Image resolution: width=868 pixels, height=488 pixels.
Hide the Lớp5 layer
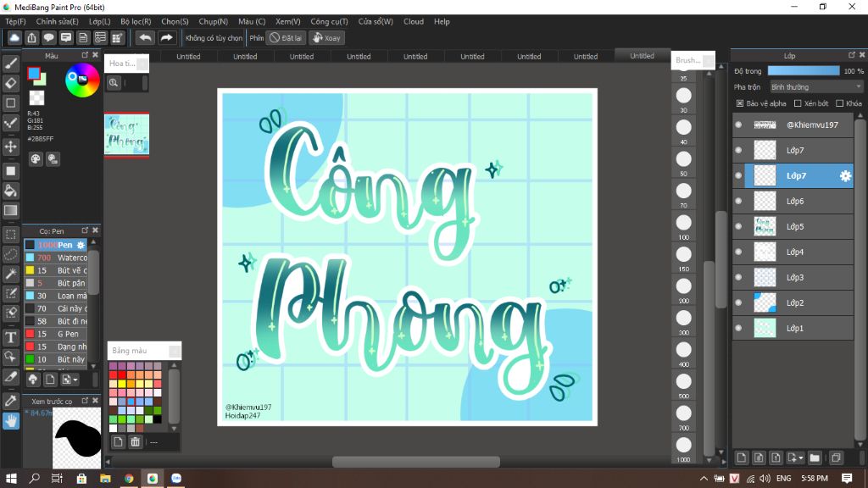click(x=738, y=226)
